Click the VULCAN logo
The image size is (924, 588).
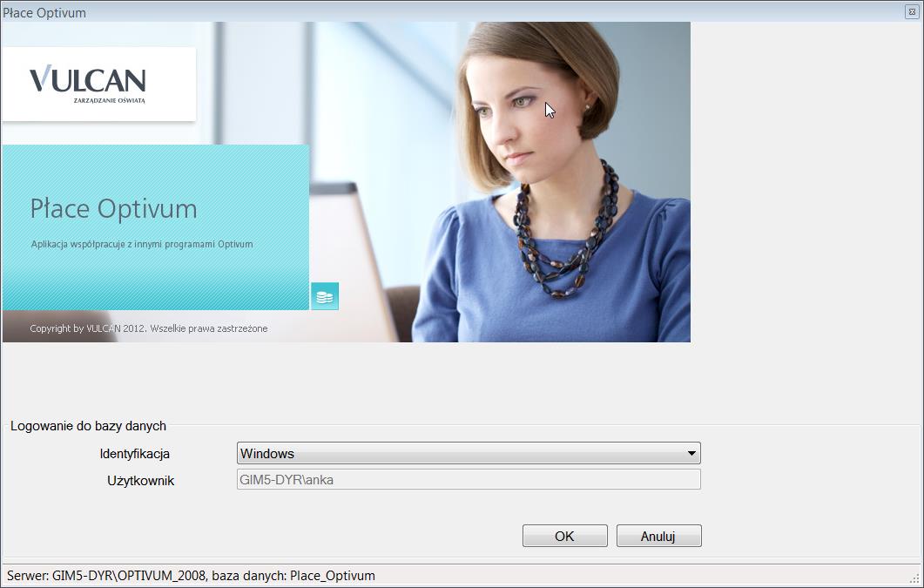87,83
